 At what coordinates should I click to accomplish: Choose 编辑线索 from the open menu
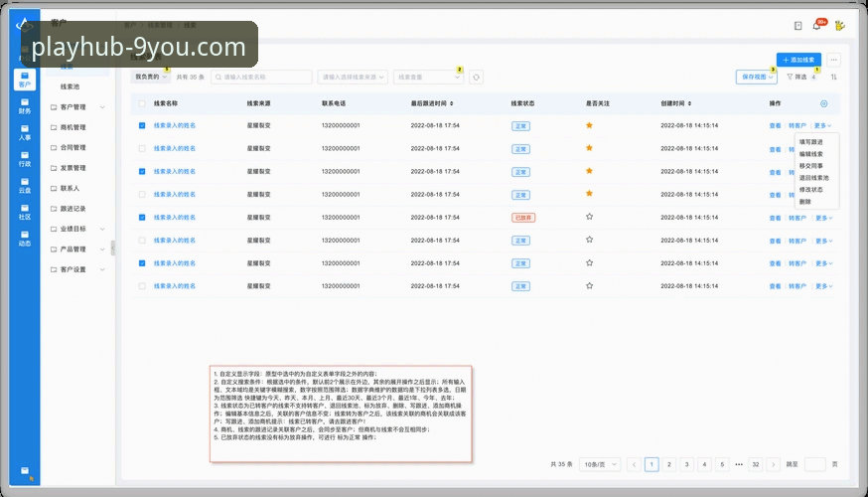(x=811, y=154)
